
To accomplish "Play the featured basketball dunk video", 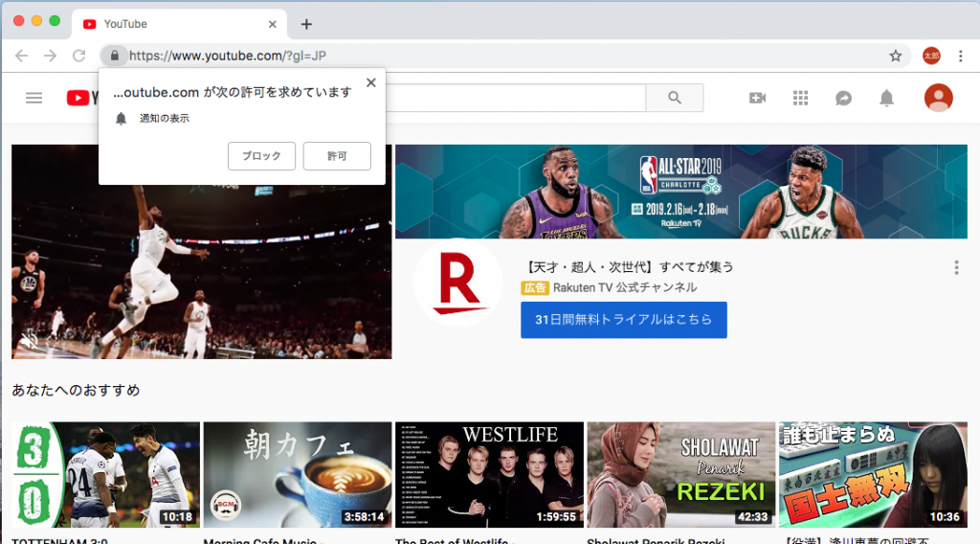I will pos(201,251).
